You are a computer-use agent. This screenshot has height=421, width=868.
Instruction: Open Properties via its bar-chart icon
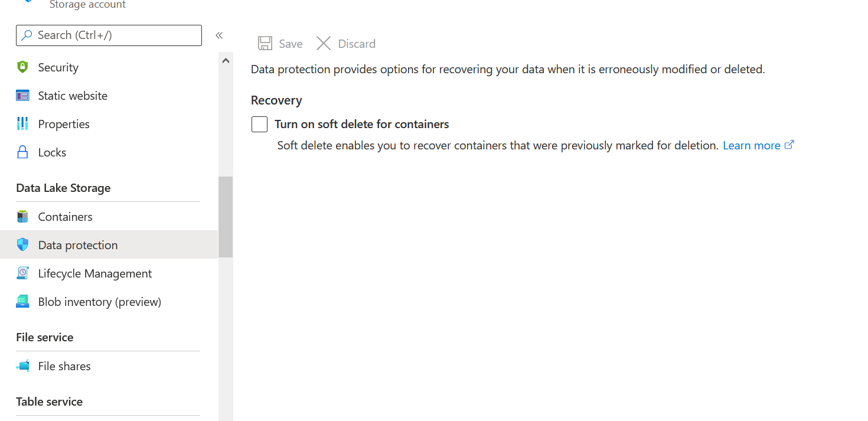click(22, 123)
